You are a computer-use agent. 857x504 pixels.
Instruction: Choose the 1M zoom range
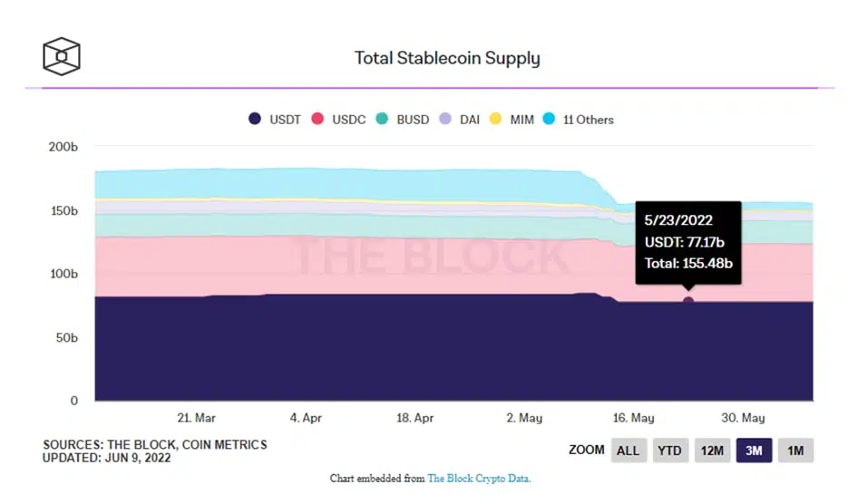coord(795,451)
